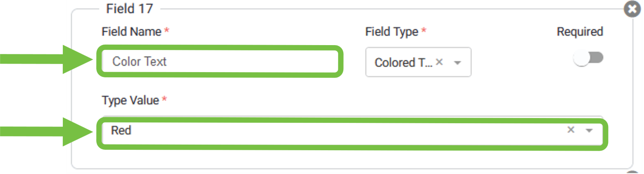Click the red asterisk beside Field Type
The height and width of the screenshot is (174, 644).
(x=423, y=31)
